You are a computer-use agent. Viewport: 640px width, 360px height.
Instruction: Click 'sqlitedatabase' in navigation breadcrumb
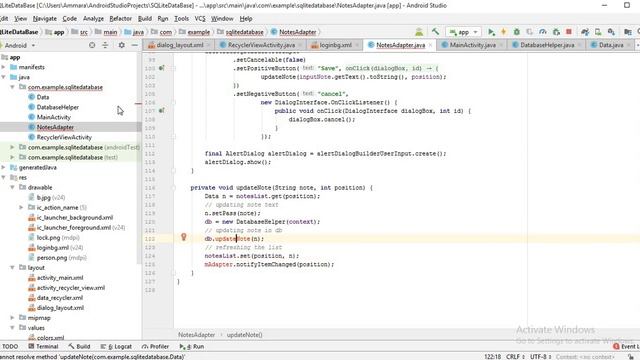coord(244,32)
